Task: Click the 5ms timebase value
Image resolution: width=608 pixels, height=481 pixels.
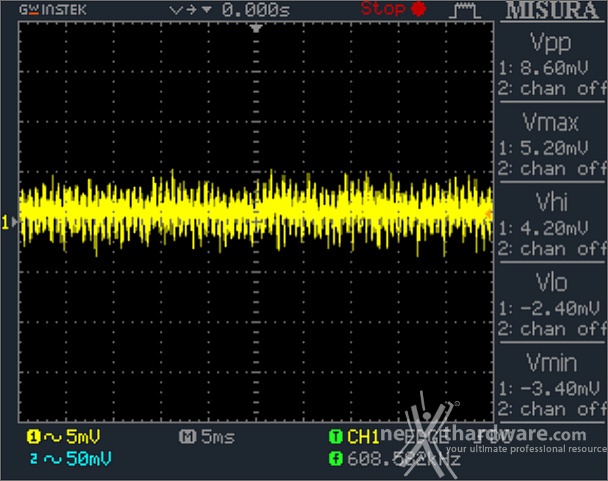Action: [x=218, y=437]
